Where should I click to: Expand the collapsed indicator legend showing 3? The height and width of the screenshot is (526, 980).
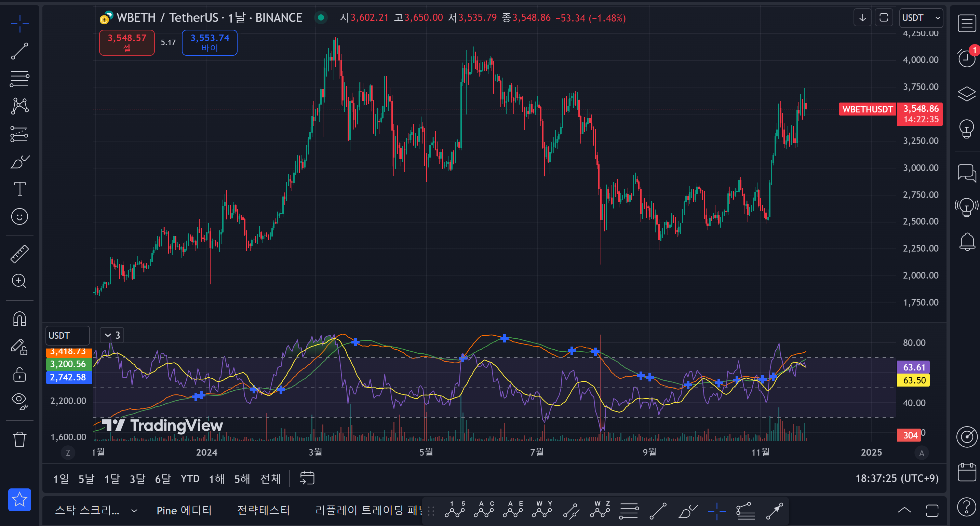pyautogui.click(x=112, y=335)
